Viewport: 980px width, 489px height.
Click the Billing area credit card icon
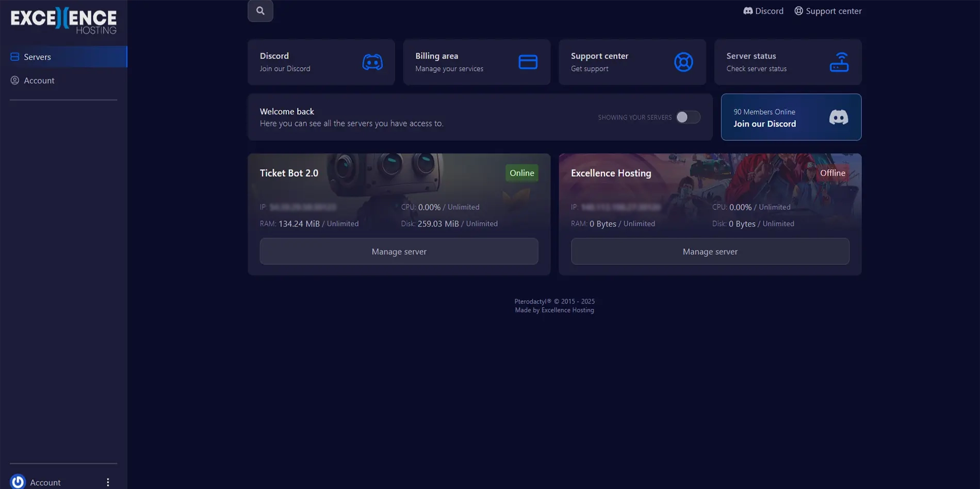click(x=528, y=62)
